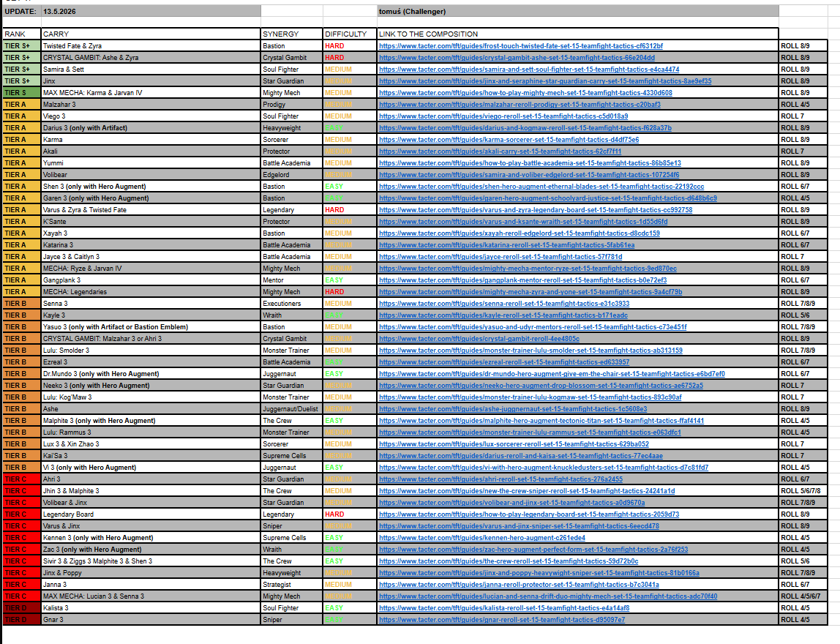Screen dimensions: 840x644
Task: Open the ezreal-reroll guide link
Action: 503,362
